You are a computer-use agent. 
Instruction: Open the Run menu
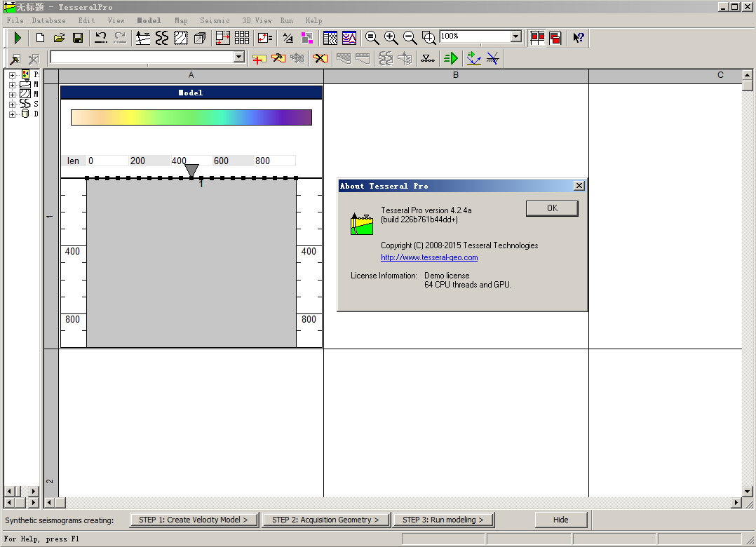(287, 21)
